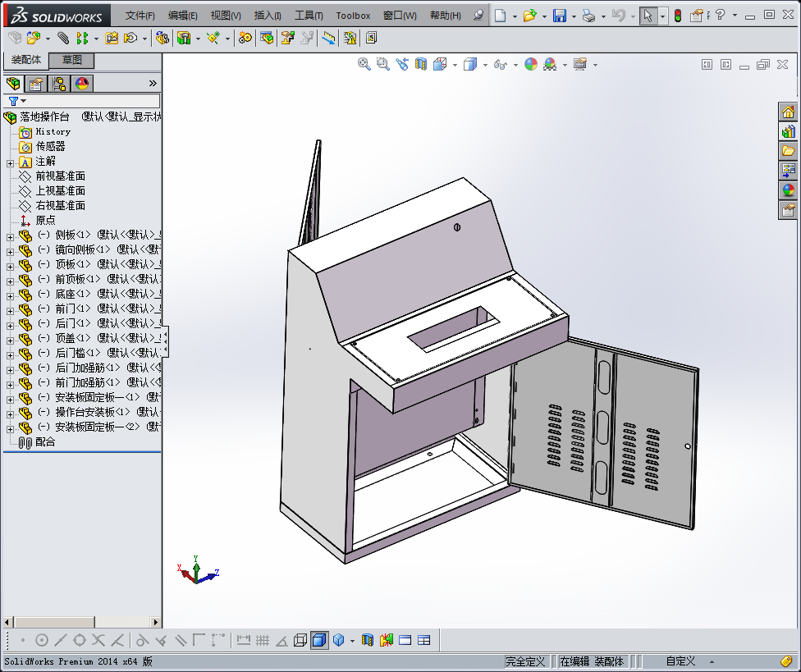Open the 视图(V) menu

pyautogui.click(x=226, y=16)
